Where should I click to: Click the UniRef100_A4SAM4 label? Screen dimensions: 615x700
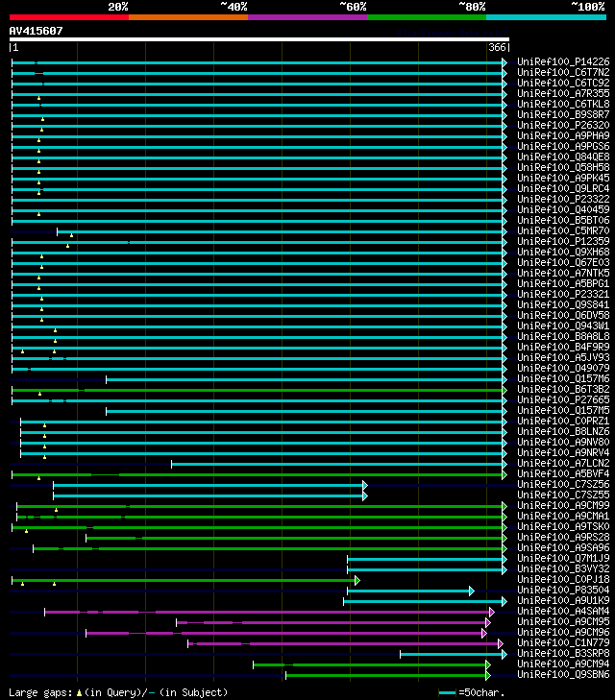tap(563, 612)
